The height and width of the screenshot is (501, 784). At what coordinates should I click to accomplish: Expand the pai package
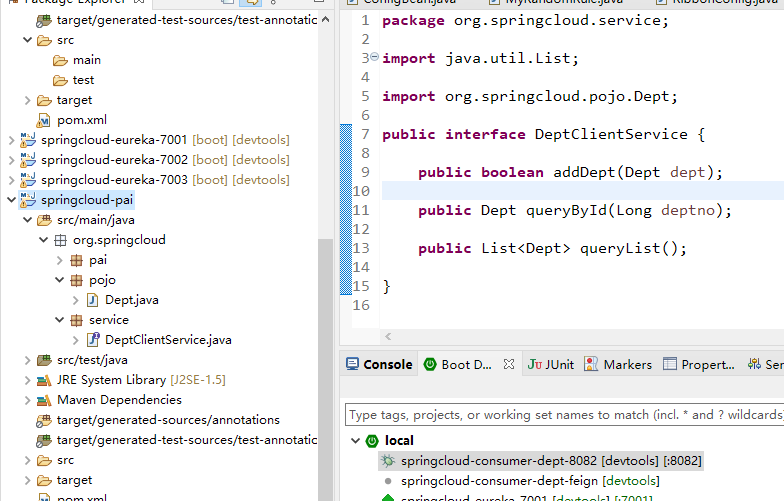pos(60,260)
